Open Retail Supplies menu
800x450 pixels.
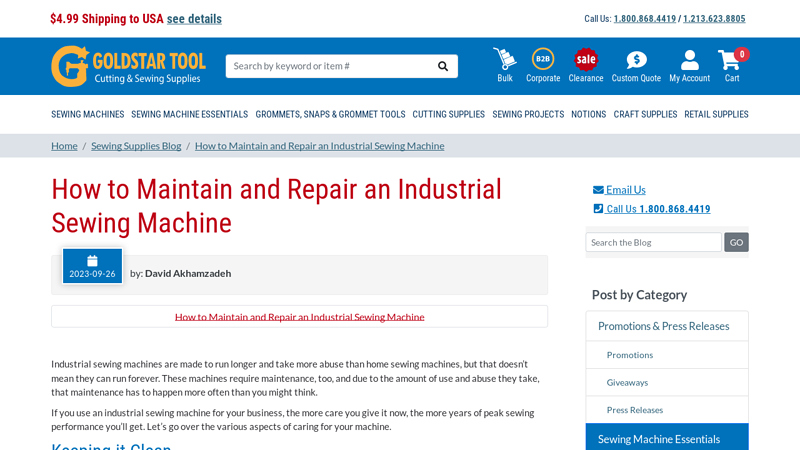pos(716,114)
